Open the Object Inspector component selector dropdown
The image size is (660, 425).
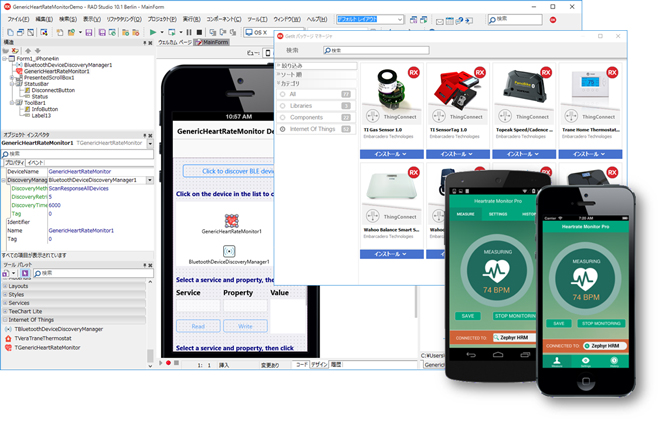click(150, 143)
